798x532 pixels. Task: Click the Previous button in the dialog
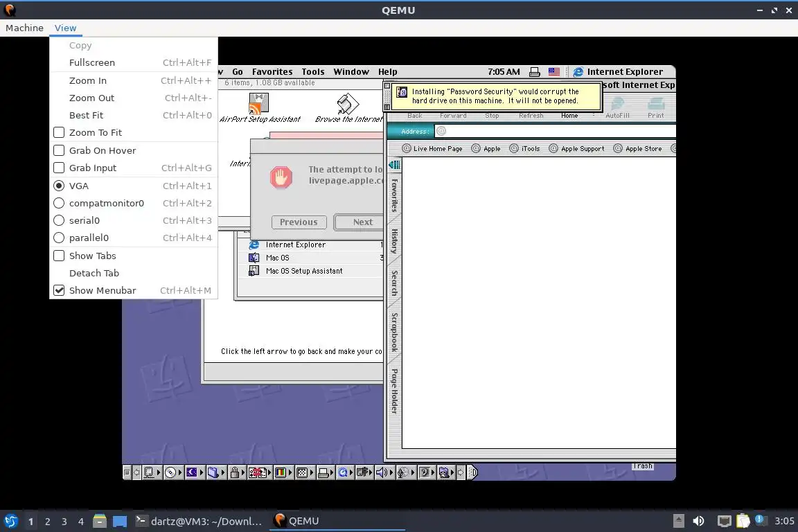click(299, 222)
